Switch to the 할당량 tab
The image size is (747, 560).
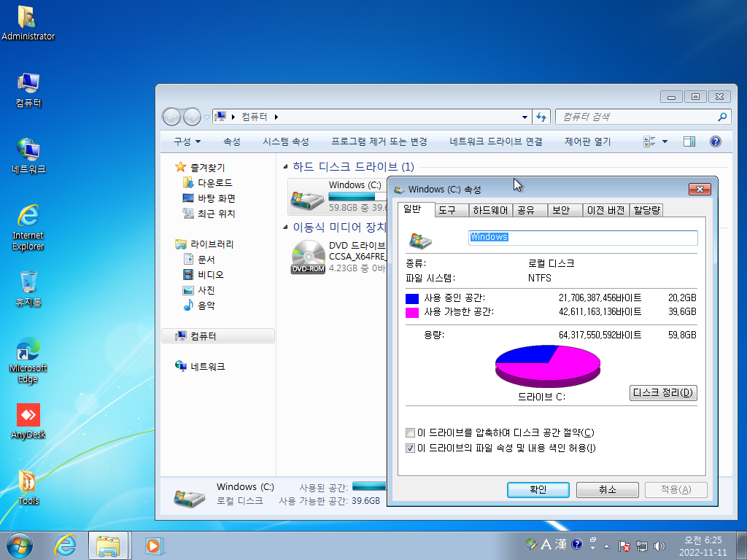(646, 210)
